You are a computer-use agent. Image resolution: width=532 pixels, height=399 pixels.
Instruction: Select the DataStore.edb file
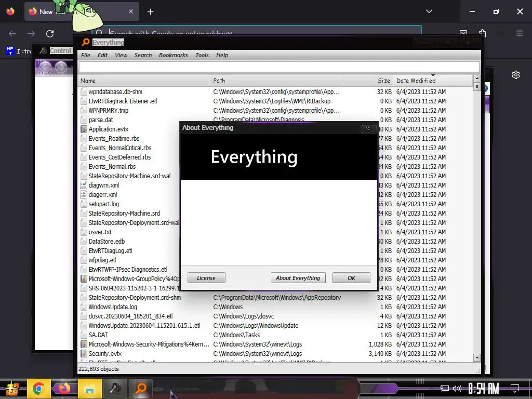[107, 241]
